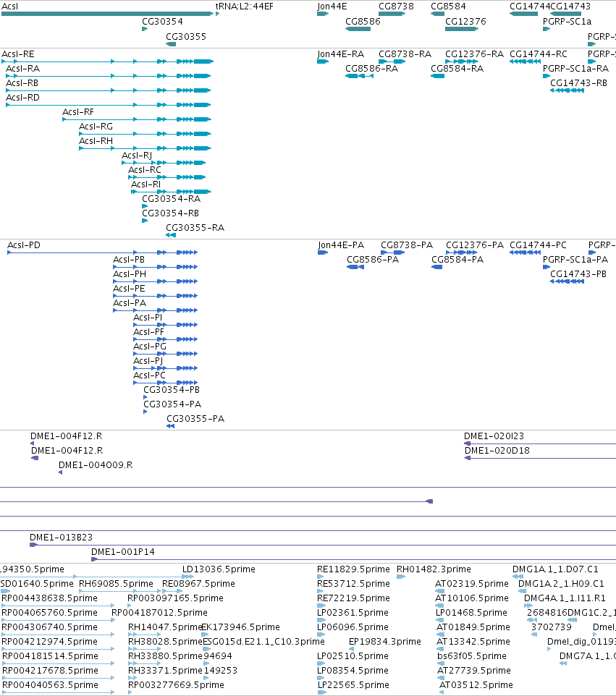Select the DME1-001P14 BAC label
Viewport: 616px width, 696px height.
coord(123,552)
